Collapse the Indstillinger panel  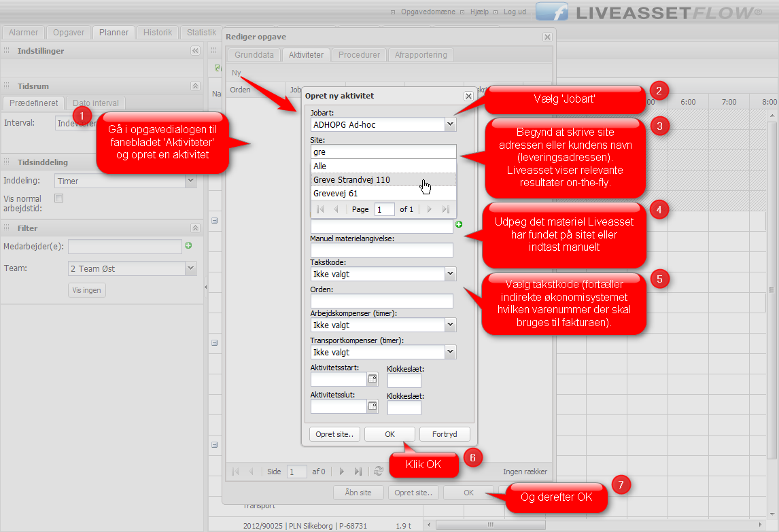click(195, 51)
